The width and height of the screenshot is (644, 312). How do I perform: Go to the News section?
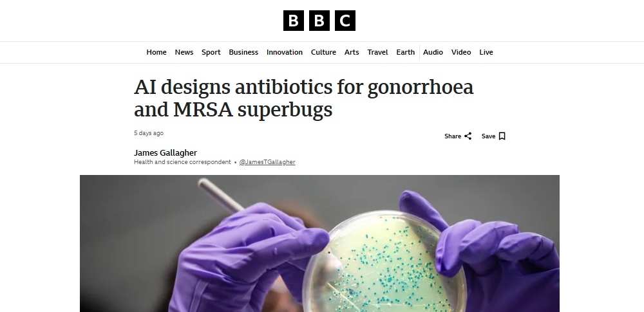184,52
